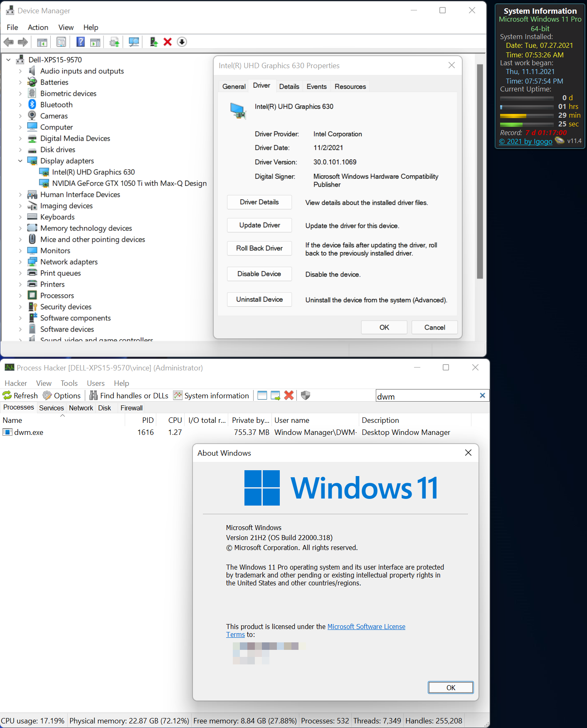Image resolution: width=587 pixels, height=728 pixels.
Task: Open Device Manager's File menu
Action: 12,27
